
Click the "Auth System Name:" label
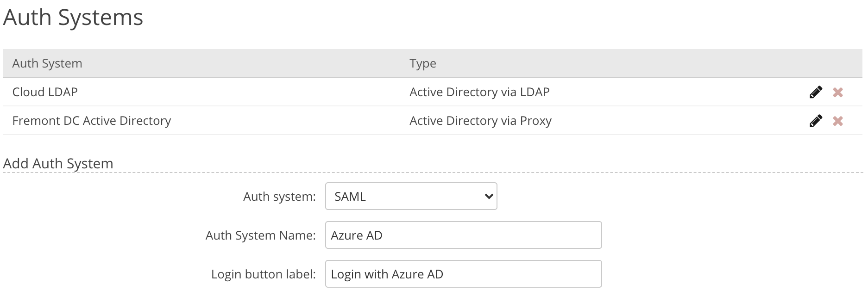pyautogui.click(x=260, y=236)
